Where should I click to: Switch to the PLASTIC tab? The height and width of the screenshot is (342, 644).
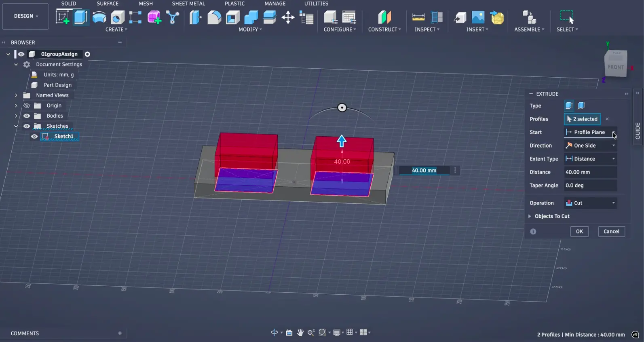pyautogui.click(x=235, y=4)
